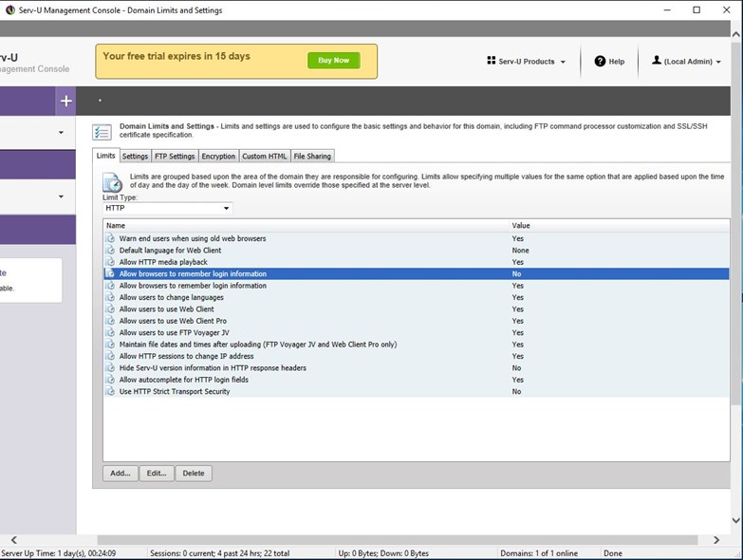Click the Edit... button
The width and height of the screenshot is (743, 560).
157,474
